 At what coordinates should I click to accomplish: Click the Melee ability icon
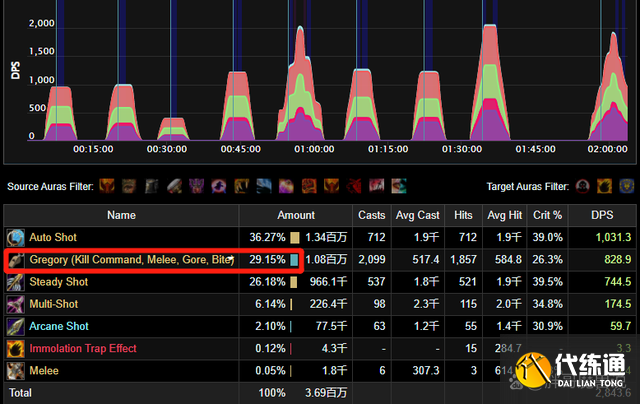coord(15,370)
